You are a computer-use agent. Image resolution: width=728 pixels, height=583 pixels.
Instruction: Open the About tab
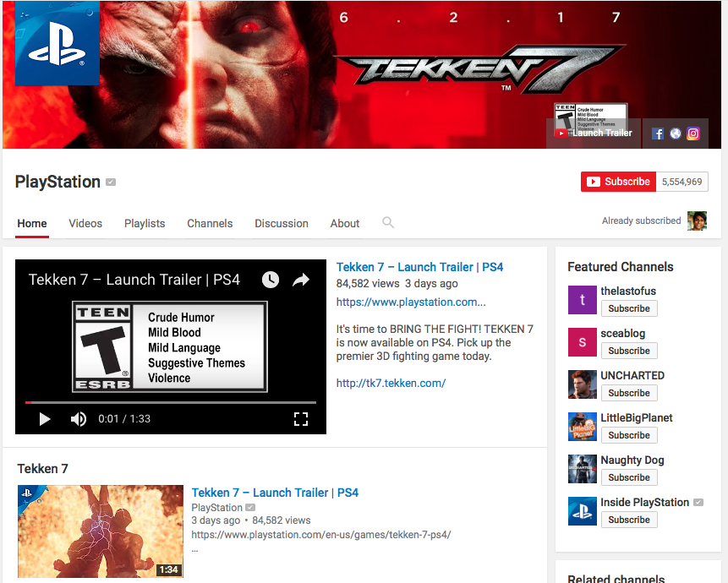345,224
